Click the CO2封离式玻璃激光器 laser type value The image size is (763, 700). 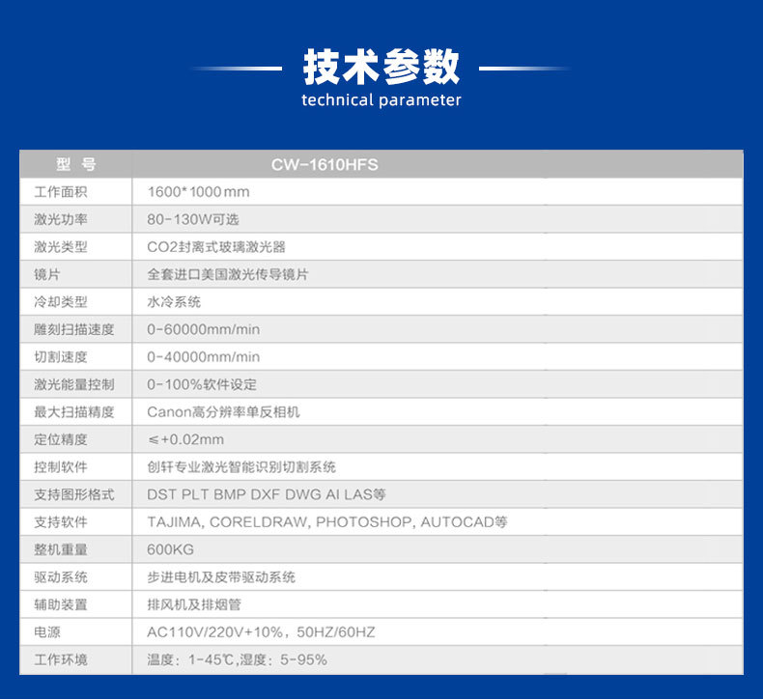[216, 247]
